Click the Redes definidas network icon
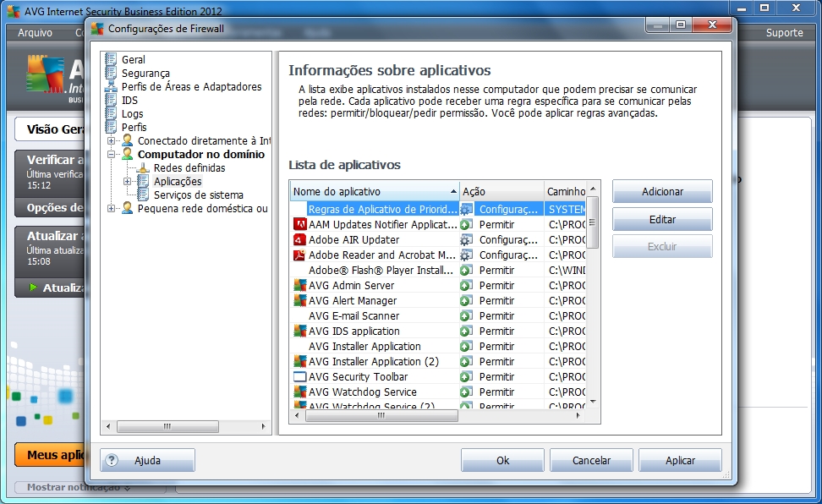This screenshot has height=504, width=822. click(143, 167)
